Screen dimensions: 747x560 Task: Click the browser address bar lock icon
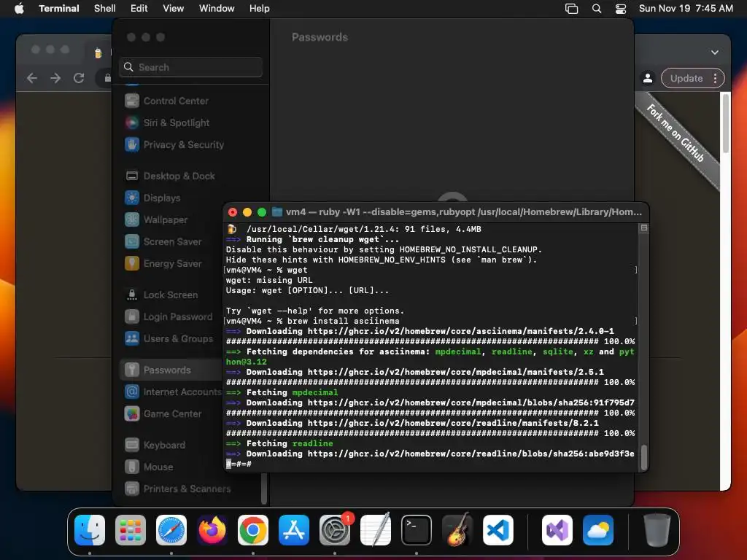[108, 78]
